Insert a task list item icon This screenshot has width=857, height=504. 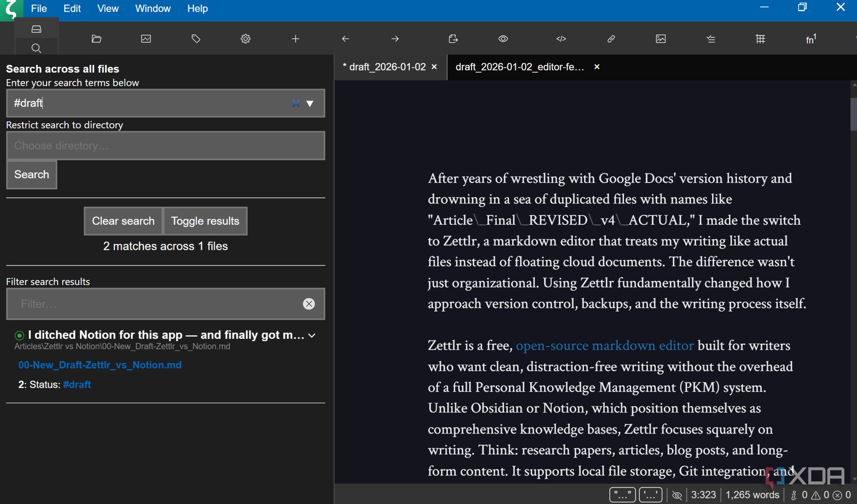711,39
